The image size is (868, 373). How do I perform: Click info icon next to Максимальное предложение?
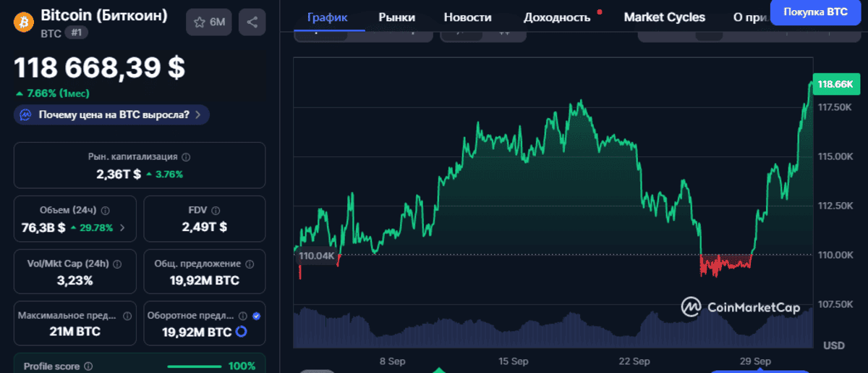[x=127, y=316]
